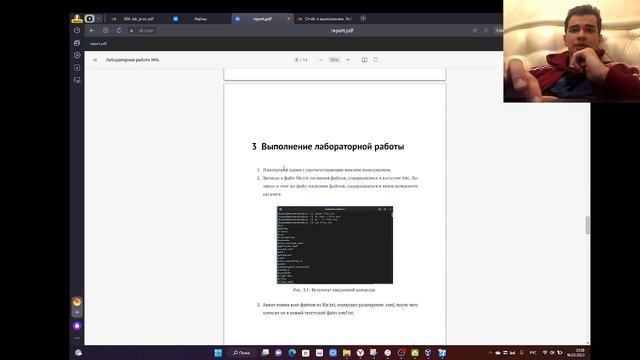Show hidden system tray icons
The height and width of the screenshot is (360, 640).
490,353
